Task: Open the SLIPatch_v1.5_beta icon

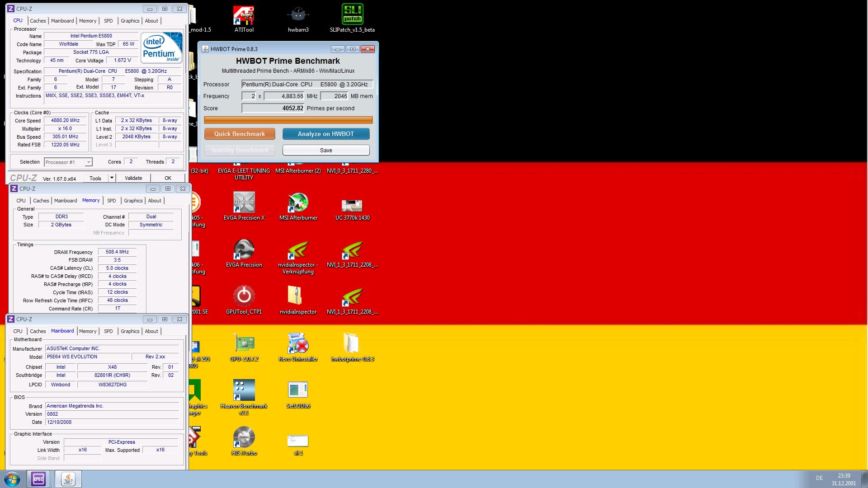Action: [352, 19]
